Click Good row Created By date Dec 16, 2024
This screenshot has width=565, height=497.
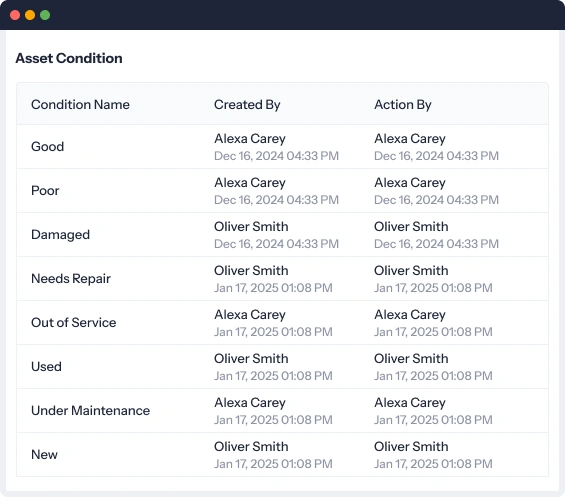click(276, 156)
